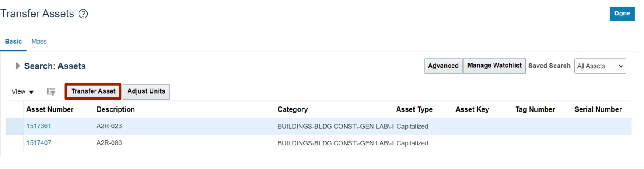This screenshot has width=644, height=169.
Task: Sort by the Asset Number column header
Action: pos(50,109)
